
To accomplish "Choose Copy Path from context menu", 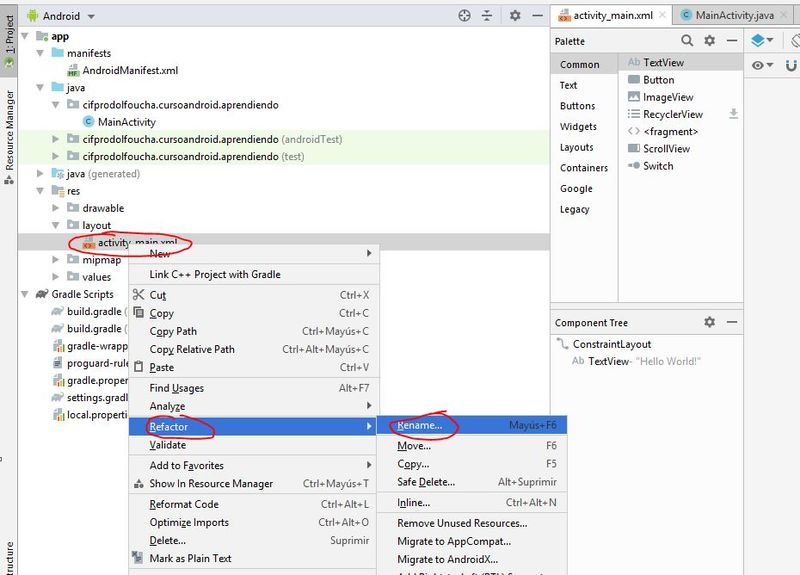I will pyautogui.click(x=253, y=331).
